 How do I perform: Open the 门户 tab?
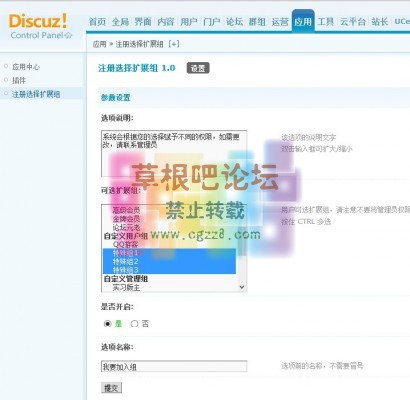coord(212,22)
